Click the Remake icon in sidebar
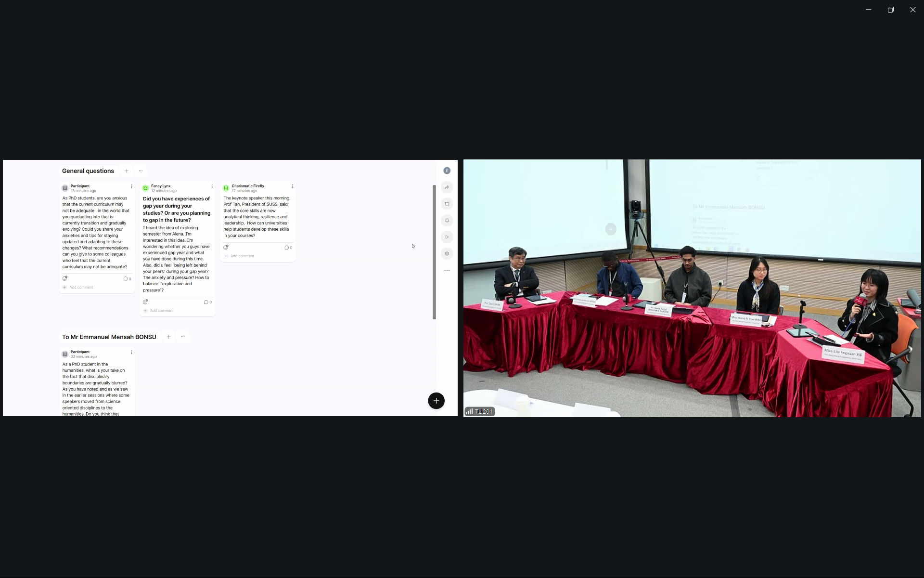This screenshot has width=924, height=578. click(447, 204)
